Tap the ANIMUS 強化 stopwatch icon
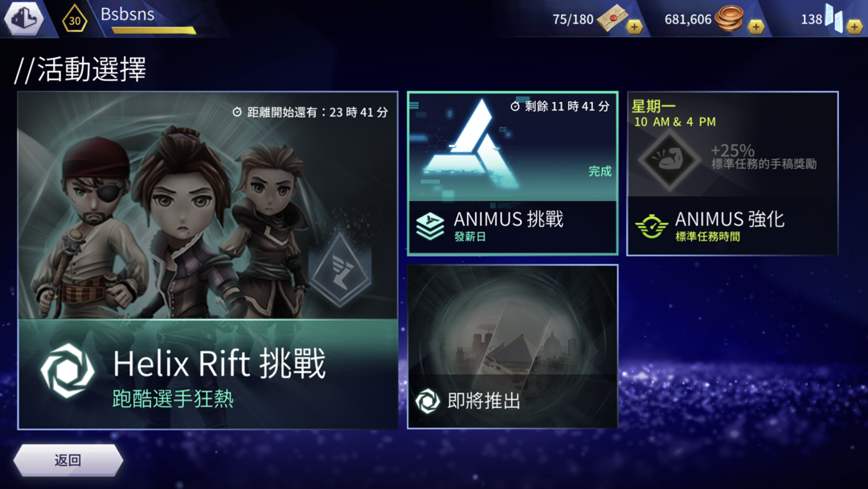 tap(652, 226)
